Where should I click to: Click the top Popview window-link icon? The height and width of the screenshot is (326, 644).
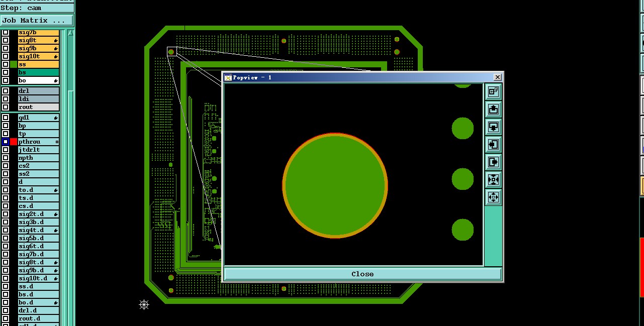coord(493,91)
